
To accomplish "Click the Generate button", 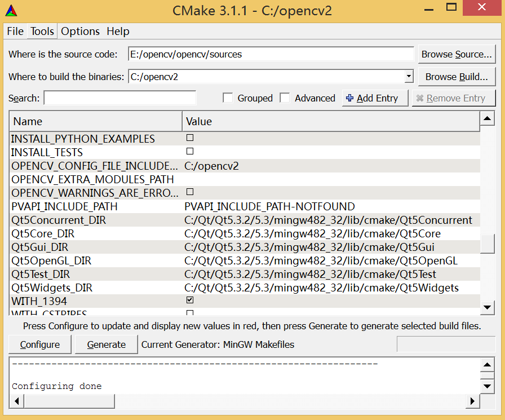I will pyautogui.click(x=107, y=344).
